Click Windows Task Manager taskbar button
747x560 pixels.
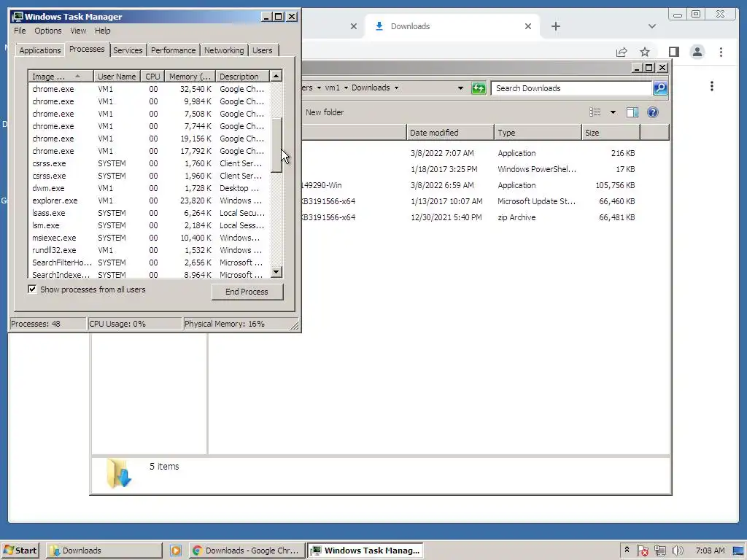click(x=365, y=551)
